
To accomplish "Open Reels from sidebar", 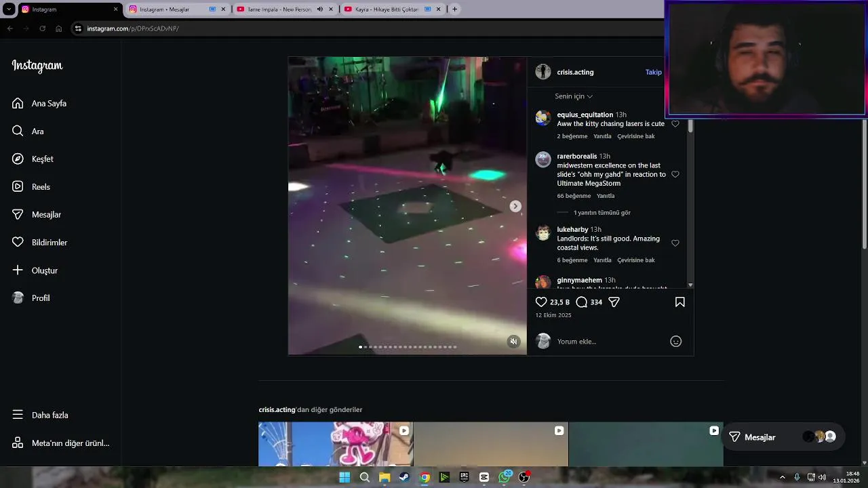I will coord(31,186).
